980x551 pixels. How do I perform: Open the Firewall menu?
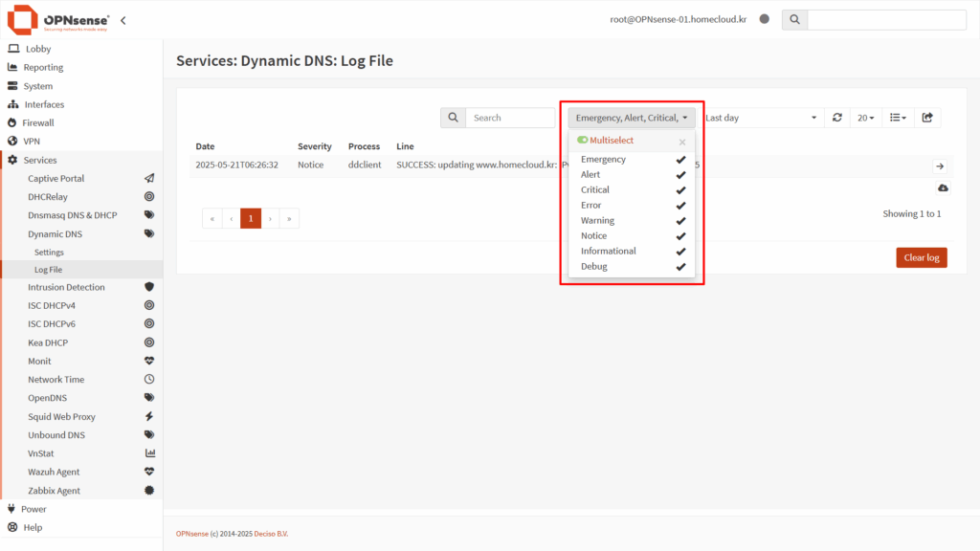38,123
